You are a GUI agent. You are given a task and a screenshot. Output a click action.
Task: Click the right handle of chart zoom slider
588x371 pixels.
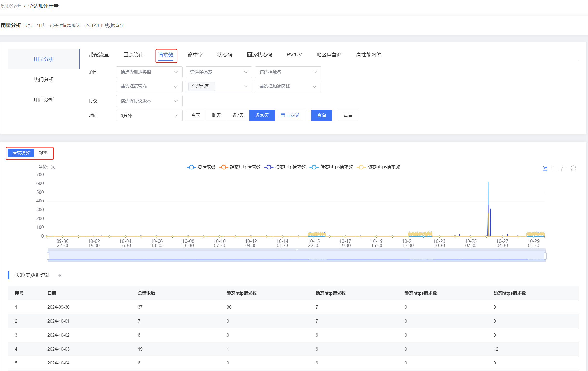pos(545,256)
